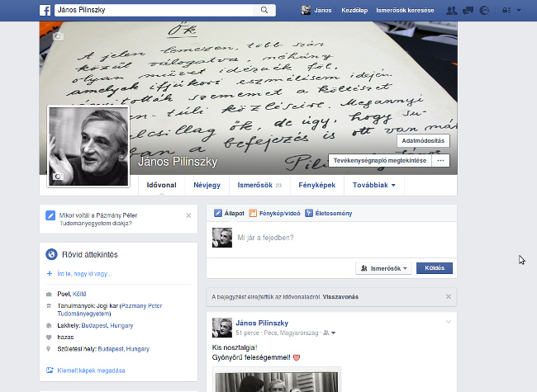The height and width of the screenshot is (392, 537).
Task: Click the profile picture camera icon
Action: pyautogui.click(x=58, y=176)
